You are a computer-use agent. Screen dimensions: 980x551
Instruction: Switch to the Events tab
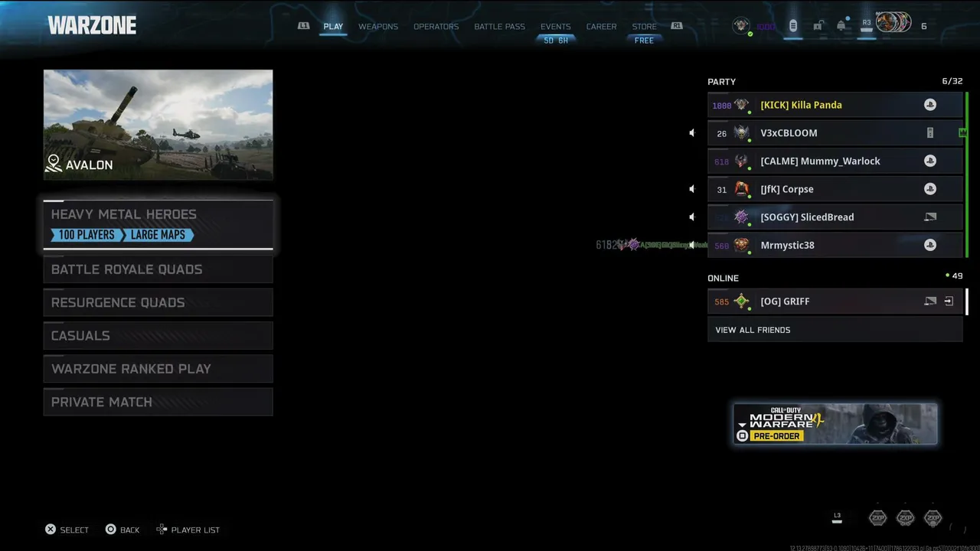(556, 27)
